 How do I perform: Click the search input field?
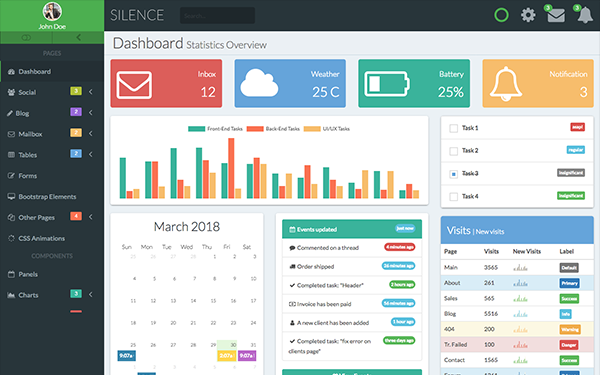(217, 15)
